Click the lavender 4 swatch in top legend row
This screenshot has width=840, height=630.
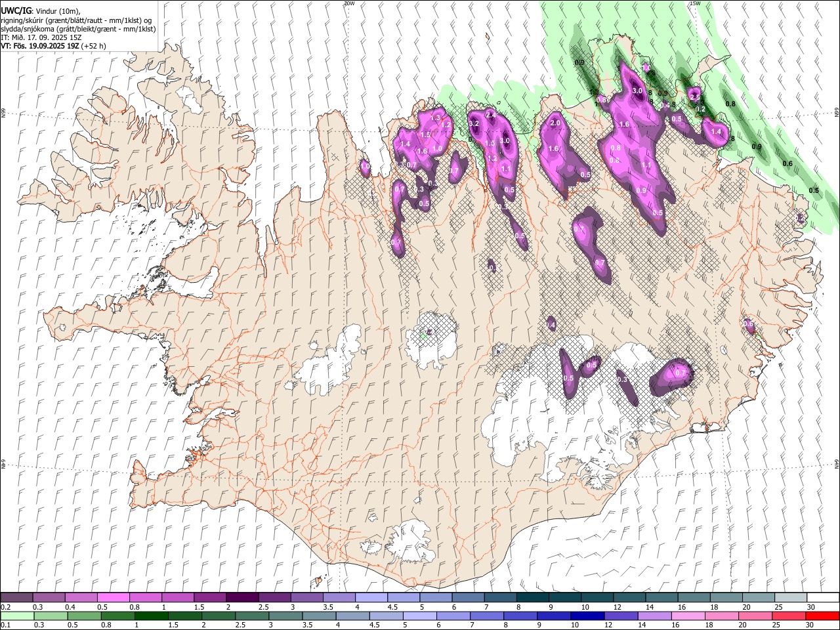coord(371,598)
